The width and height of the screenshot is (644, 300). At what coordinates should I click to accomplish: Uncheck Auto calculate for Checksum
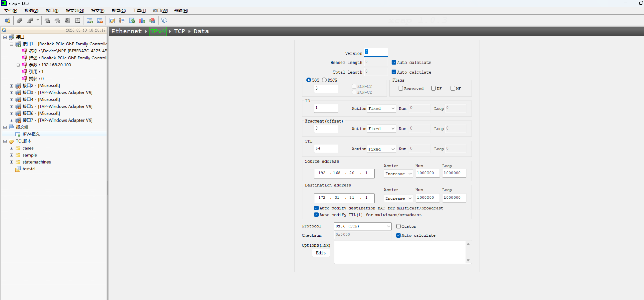[x=398, y=235]
